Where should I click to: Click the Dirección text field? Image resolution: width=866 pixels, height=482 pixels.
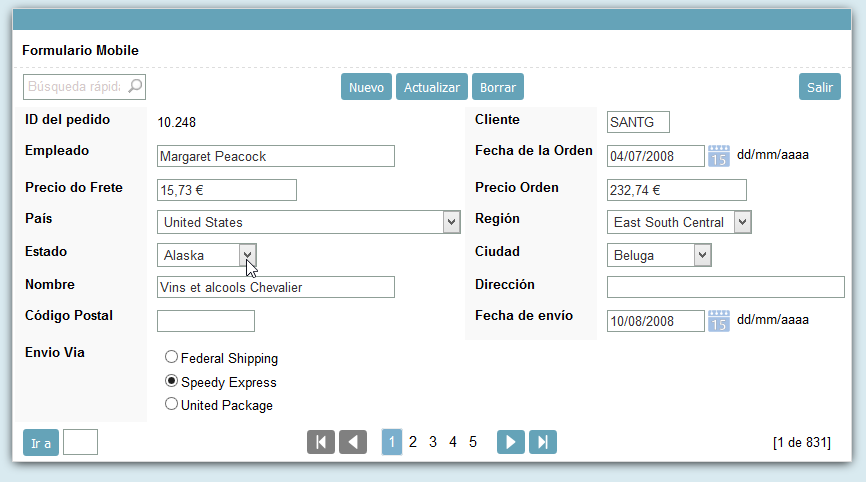click(x=725, y=288)
